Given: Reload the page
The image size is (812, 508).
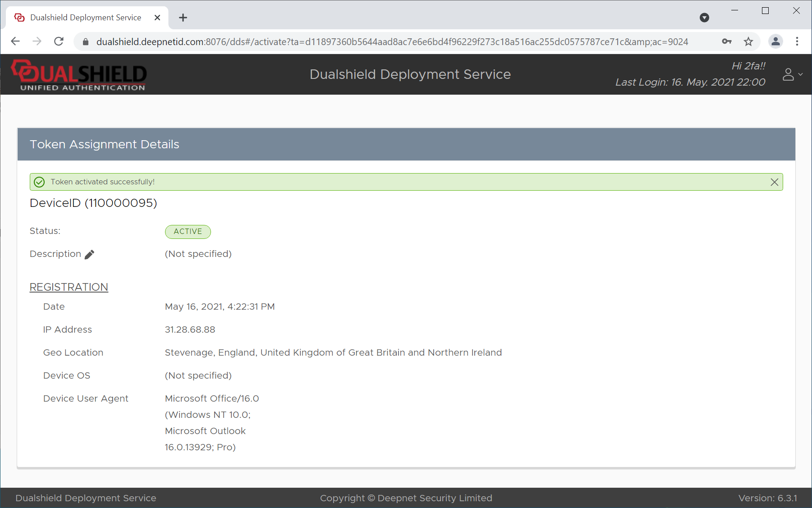Looking at the screenshot, I should 59,42.
